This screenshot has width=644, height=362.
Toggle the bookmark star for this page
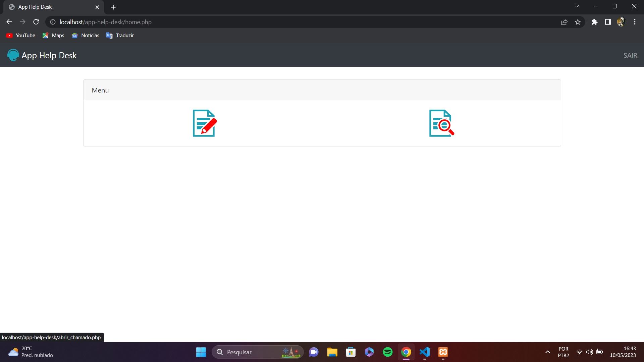click(x=578, y=22)
